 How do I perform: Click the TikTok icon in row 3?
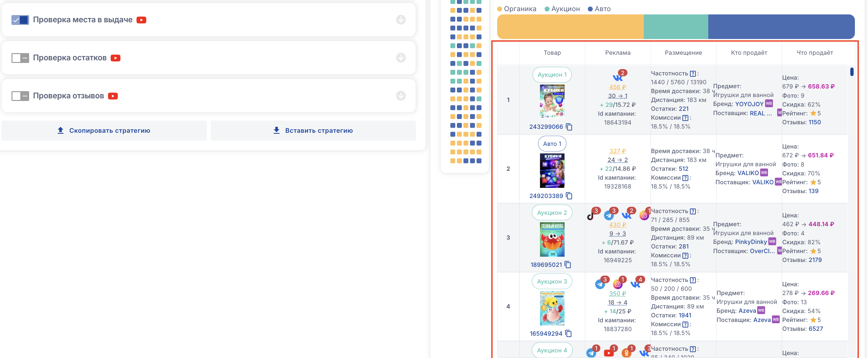coord(591,215)
